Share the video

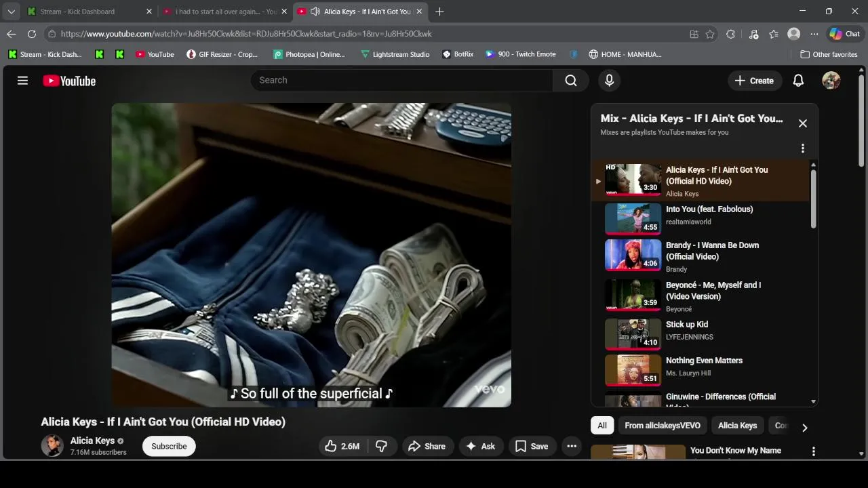tap(427, 446)
